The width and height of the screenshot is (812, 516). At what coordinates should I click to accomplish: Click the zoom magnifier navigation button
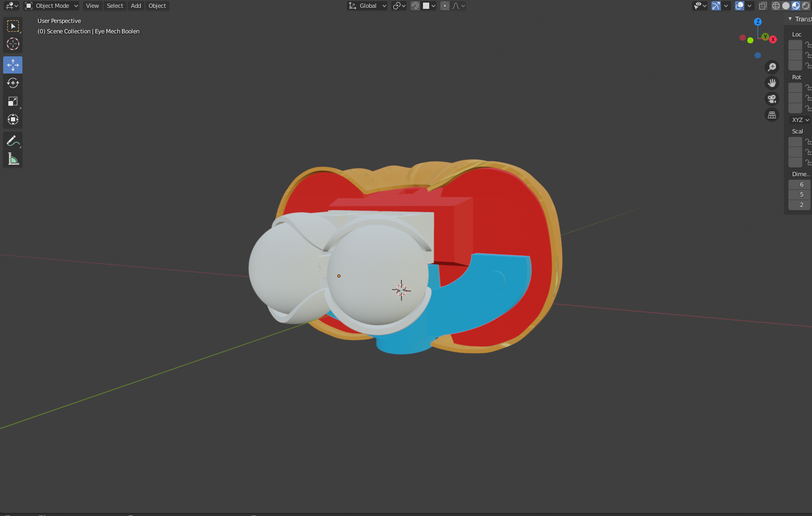pos(772,67)
